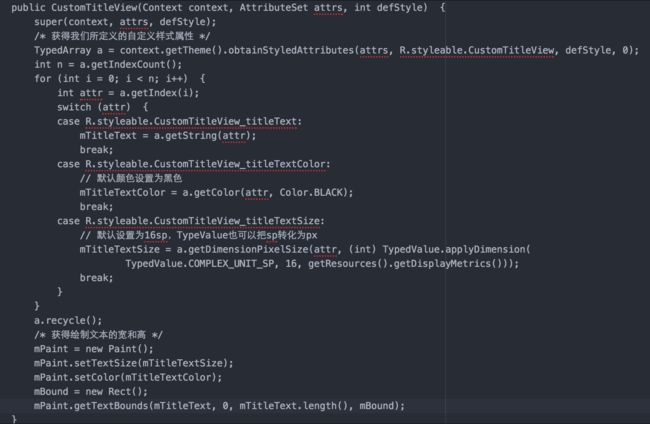Click 'obtainStyledAttributes' method call
The height and width of the screenshot is (424, 650).
point(291,50)
